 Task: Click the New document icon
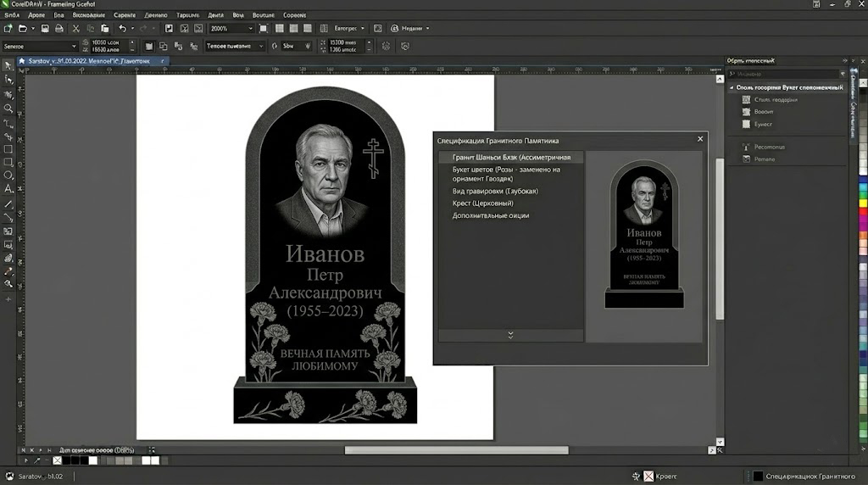tap(8, 28)
